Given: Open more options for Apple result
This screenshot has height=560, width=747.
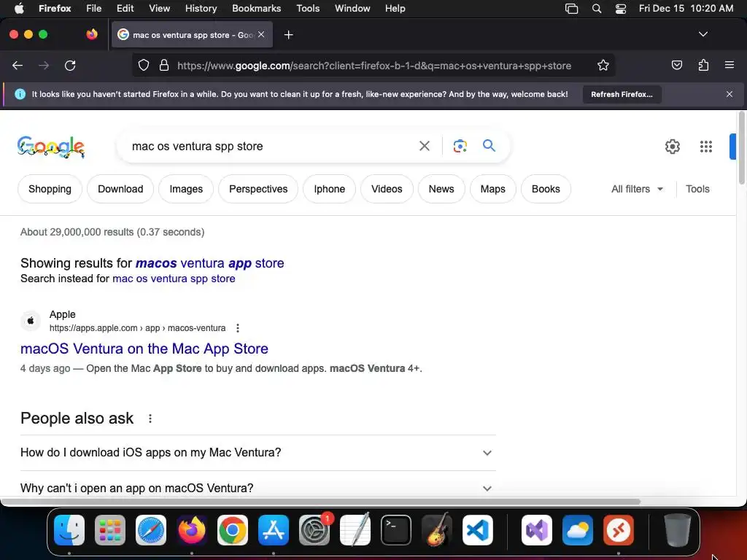Looking at the screenshot, I should [238, 328].
